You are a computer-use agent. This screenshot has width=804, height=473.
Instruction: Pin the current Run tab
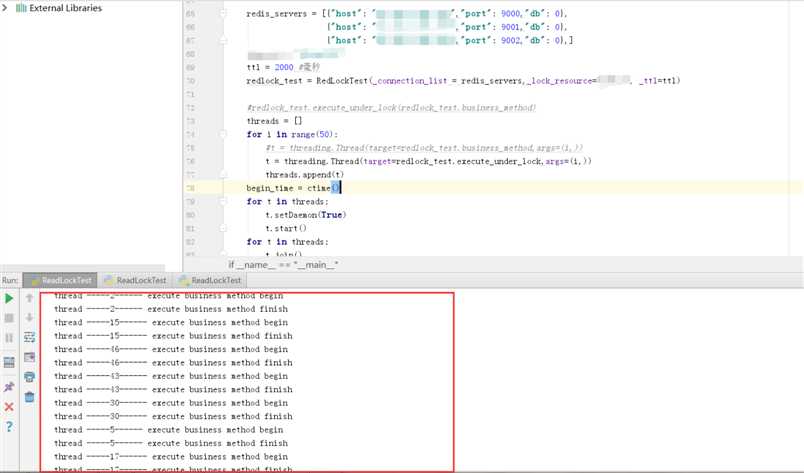[9, 387]
